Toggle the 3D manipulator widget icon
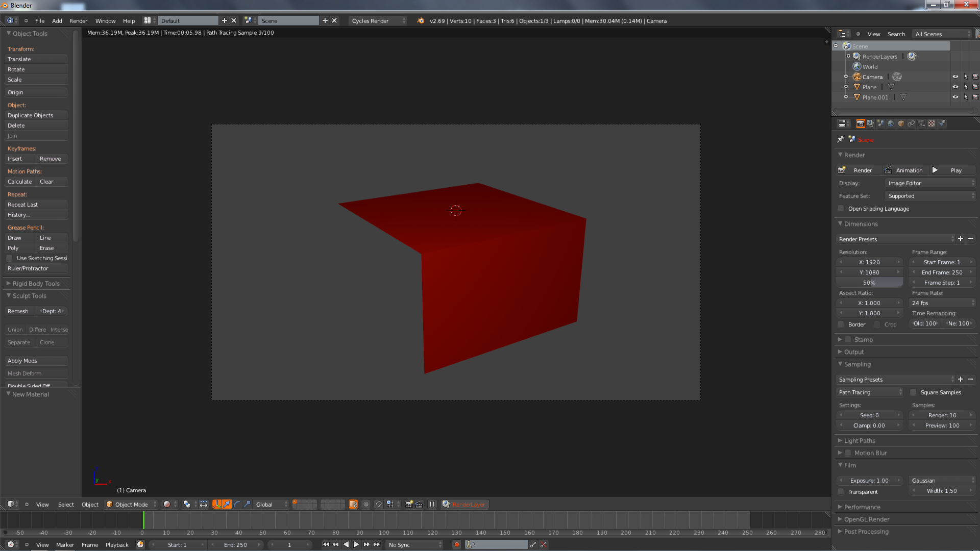Screen dimensions: 980x551 click(216, 504)
